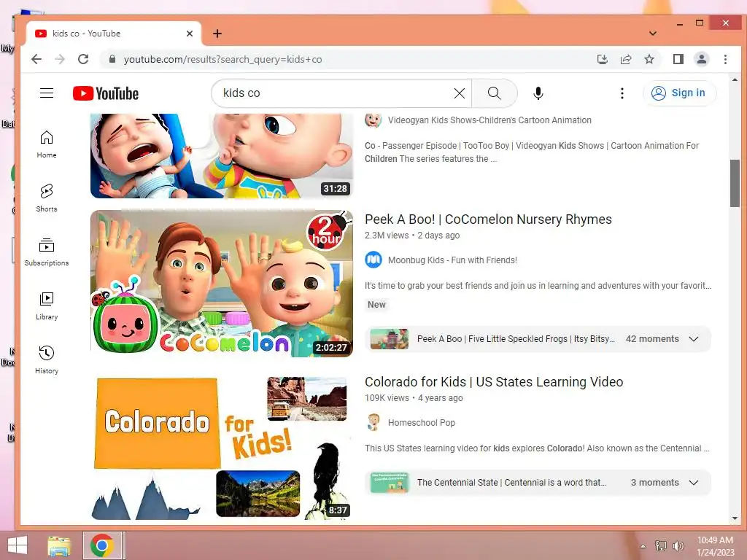The image size is (747, 560).
Task: Expand the 42 moments chevron
Action: 694,339
